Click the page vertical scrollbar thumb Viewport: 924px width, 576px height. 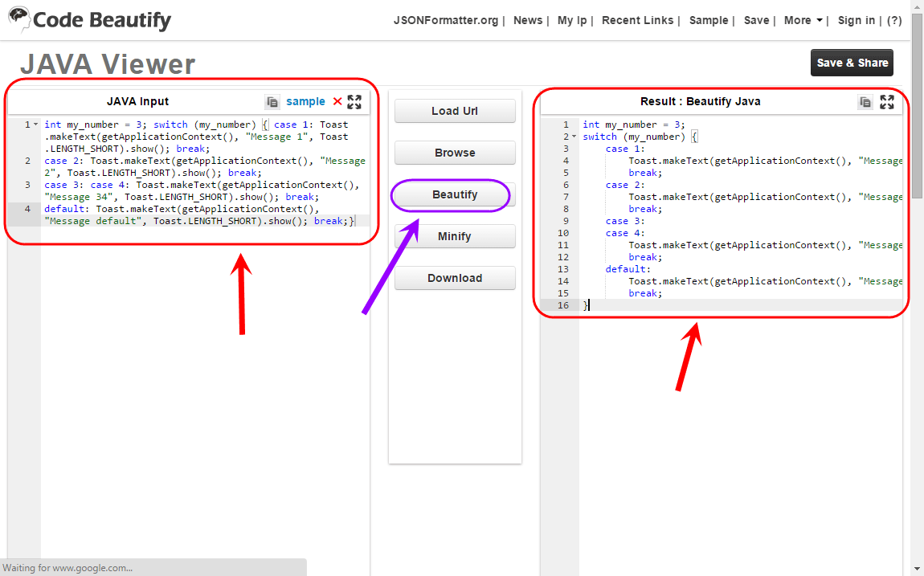coord(918,106)
